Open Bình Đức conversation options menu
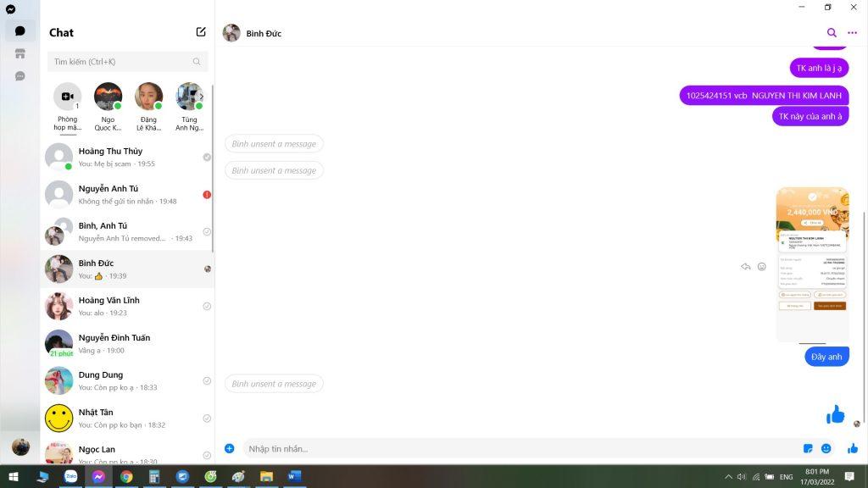Image resolution: width=868 pixels, height=488 pixels. 852,33
